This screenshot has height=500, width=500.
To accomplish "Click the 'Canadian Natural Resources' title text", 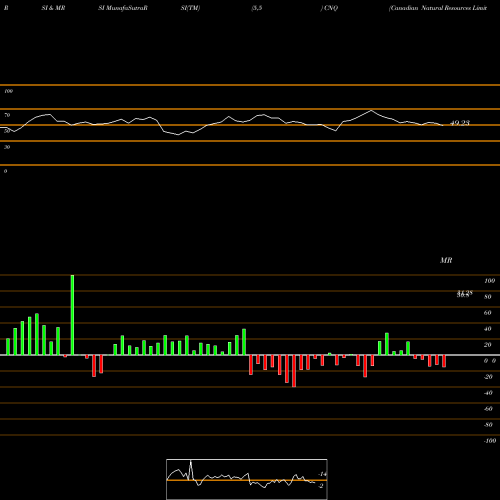I will pyautogui.click(x=438, y=8).
